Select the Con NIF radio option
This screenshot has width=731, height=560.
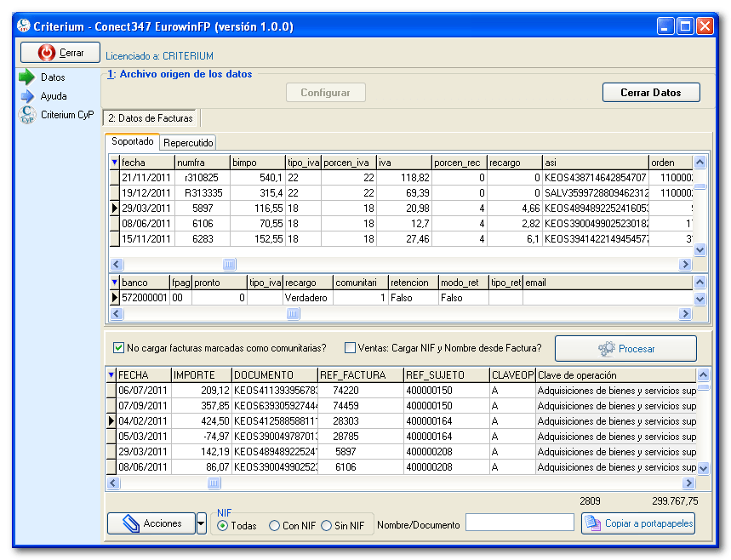(x=275, y=525)
